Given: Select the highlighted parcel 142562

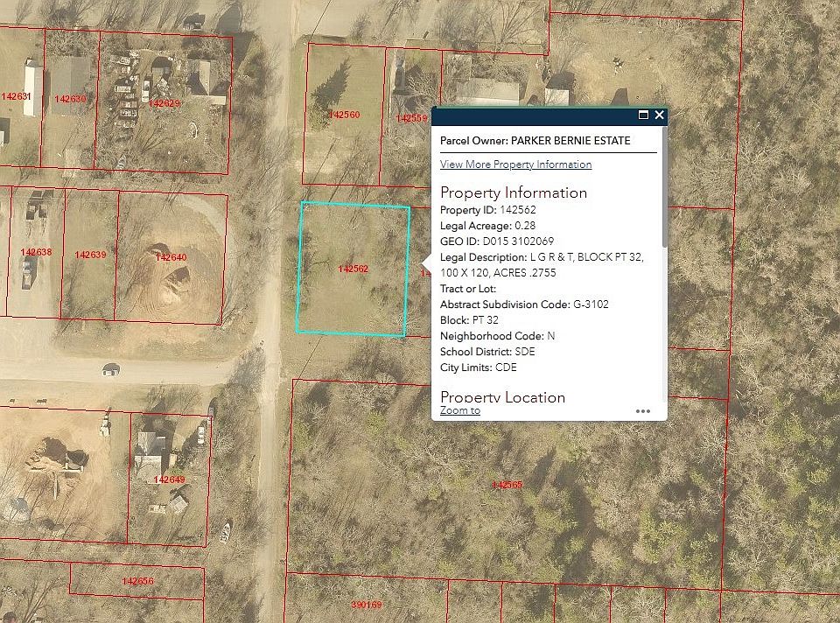Looking at the screenshot, I should pos(353,269).
